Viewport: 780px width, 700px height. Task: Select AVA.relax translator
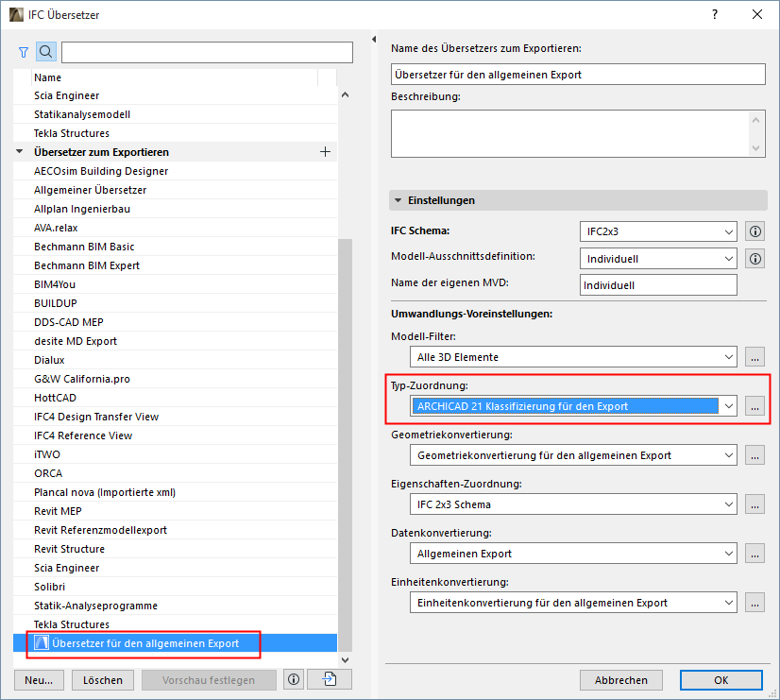[175, 228]
